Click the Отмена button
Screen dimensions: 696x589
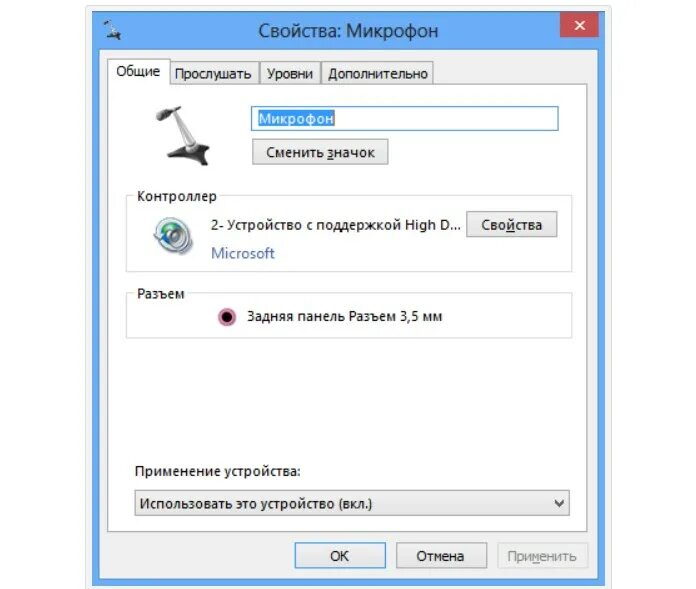tap(441, 556)
